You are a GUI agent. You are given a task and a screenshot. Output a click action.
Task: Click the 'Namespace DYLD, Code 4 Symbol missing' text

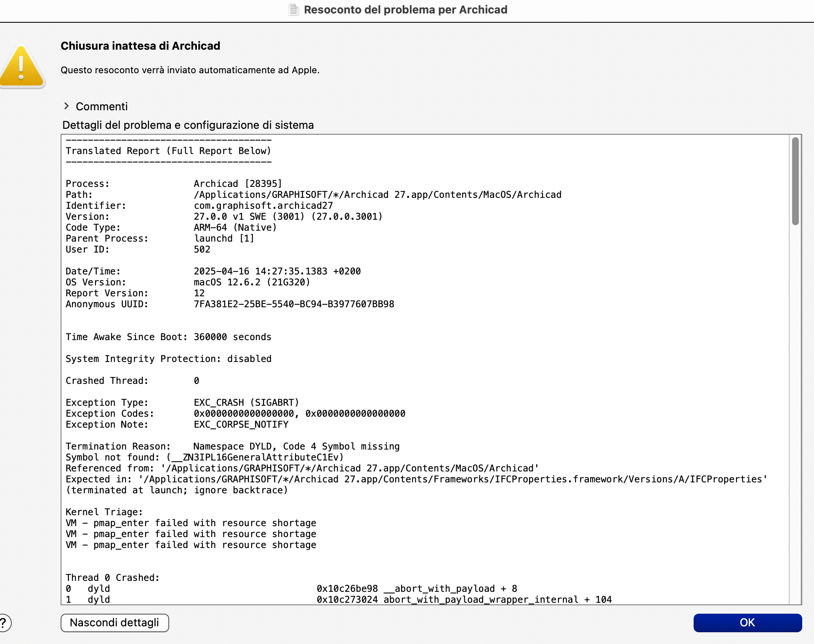[296, 446]
